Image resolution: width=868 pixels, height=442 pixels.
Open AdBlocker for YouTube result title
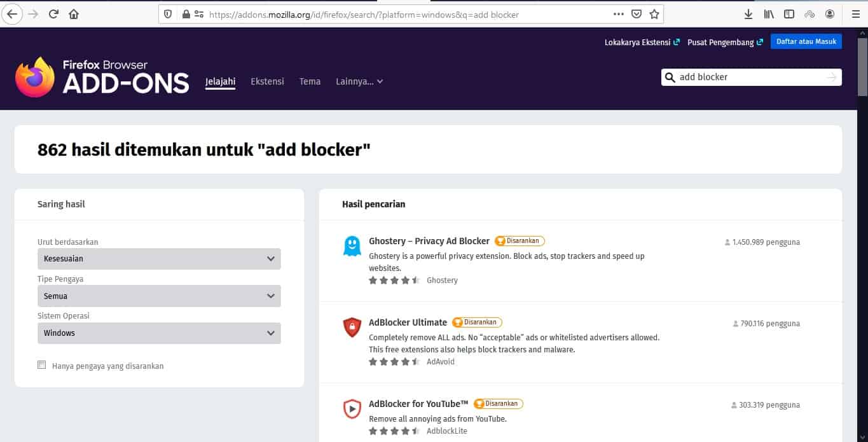(x=418, y=404)
